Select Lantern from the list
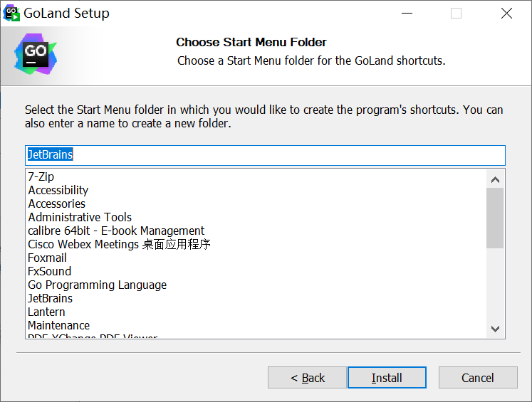Viewport: 532px width, 402px height. point(46,312)
